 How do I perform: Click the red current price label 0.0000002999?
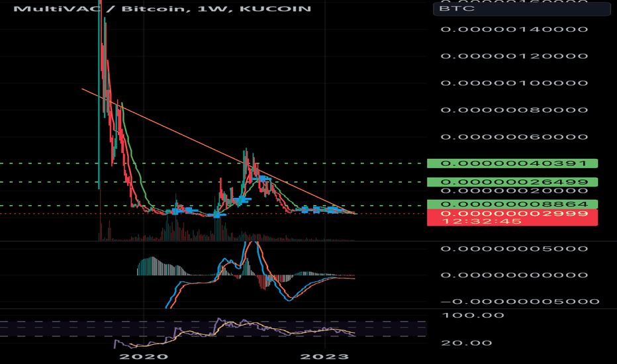pyautogui.click(x=514, y=213)
